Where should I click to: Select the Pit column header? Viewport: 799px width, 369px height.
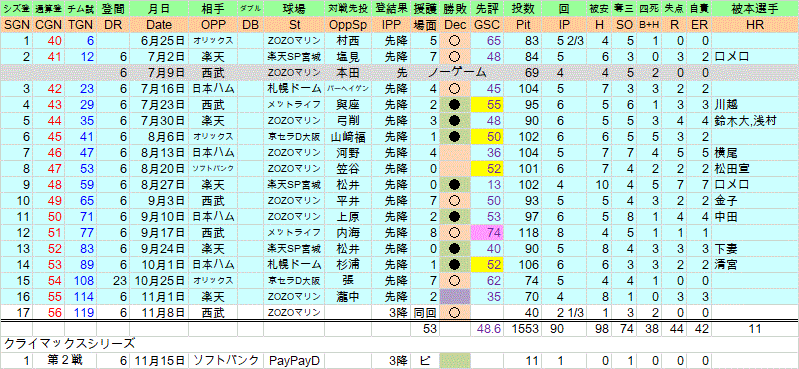click(522, 24)
